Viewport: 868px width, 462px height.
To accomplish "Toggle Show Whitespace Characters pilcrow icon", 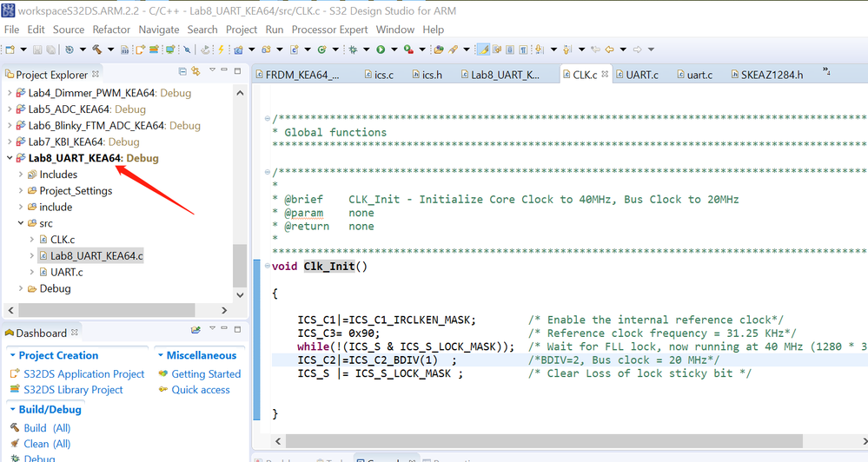I will (x=523, y=49).
